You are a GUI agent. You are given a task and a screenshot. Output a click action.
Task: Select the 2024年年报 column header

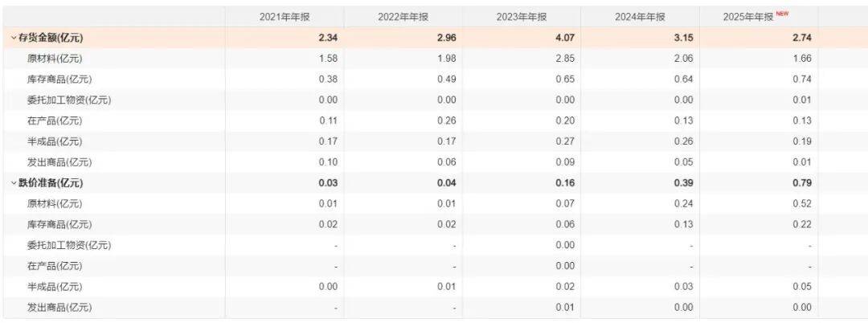click(640, 17)
